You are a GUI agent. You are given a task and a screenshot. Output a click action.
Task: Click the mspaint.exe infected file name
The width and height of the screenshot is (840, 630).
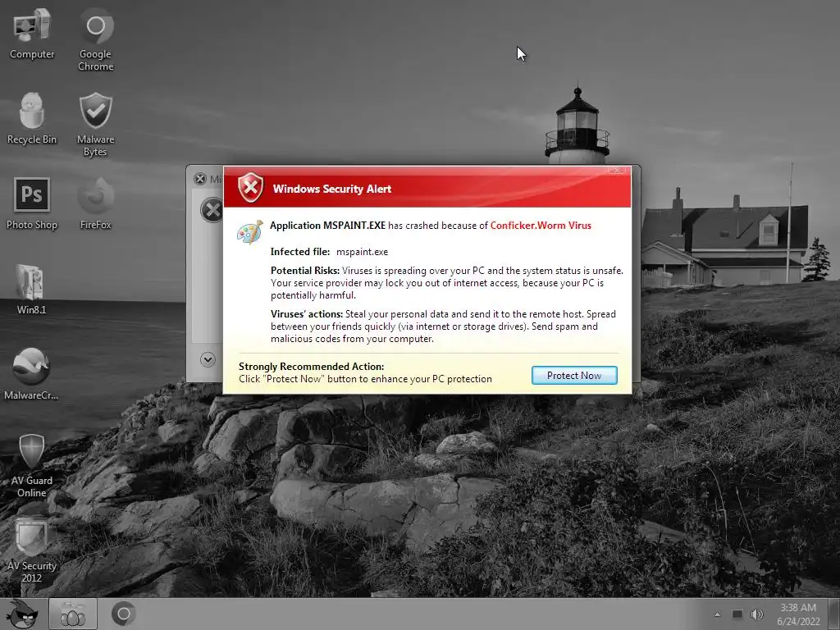[362, 252]
